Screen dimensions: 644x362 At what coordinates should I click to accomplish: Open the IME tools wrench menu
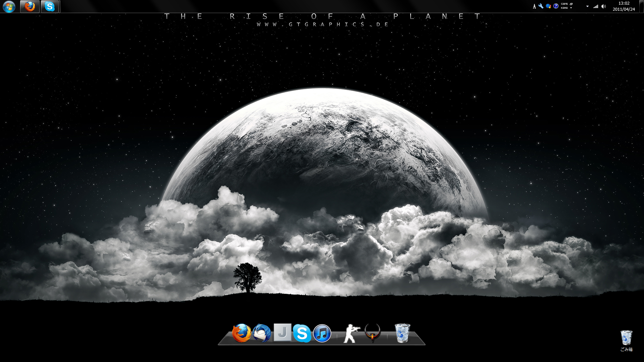tap(541, 6)
